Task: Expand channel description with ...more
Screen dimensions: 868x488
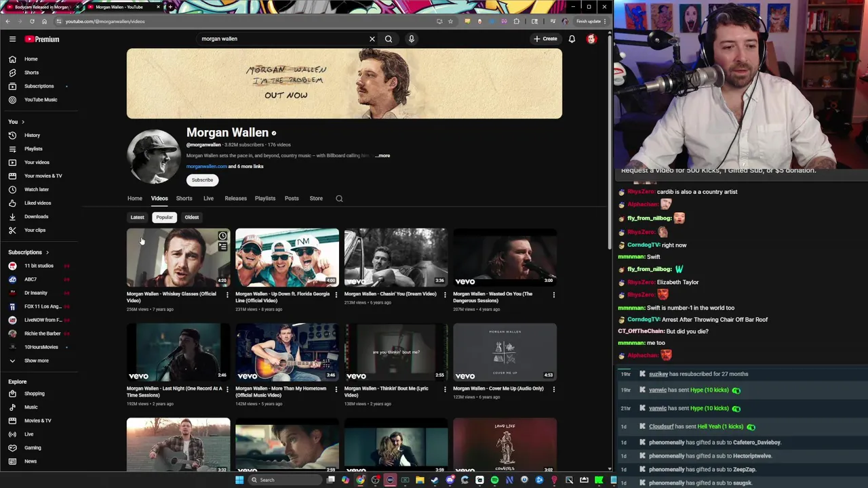Action: coord(382,156)
